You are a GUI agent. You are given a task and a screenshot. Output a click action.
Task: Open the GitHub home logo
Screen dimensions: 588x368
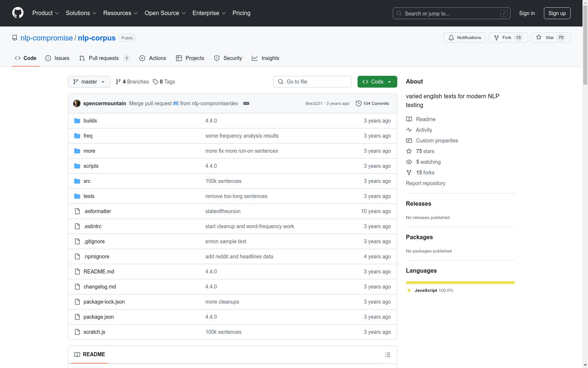(x=18, y=13)
